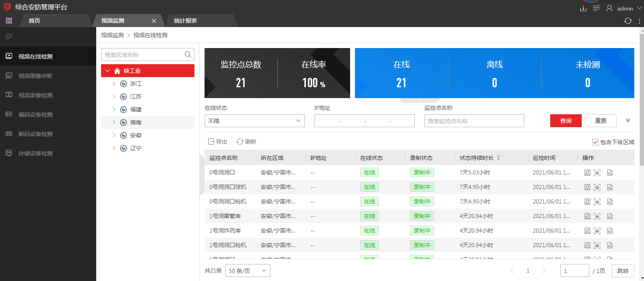Click the 导出 export button
This screenshot has width=644, height=281.
(x=217, y=142)
